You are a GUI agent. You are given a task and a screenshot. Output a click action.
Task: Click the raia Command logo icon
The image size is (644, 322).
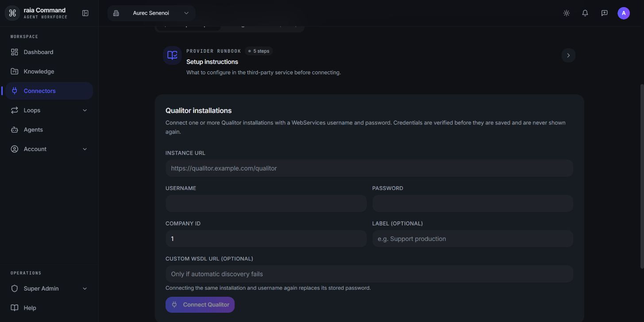[x=12, y=13]
